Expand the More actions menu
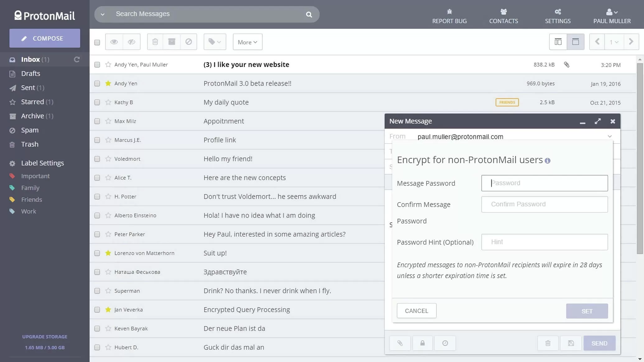The height and width of the screenshot is (362, 644). tap(247, 42)
